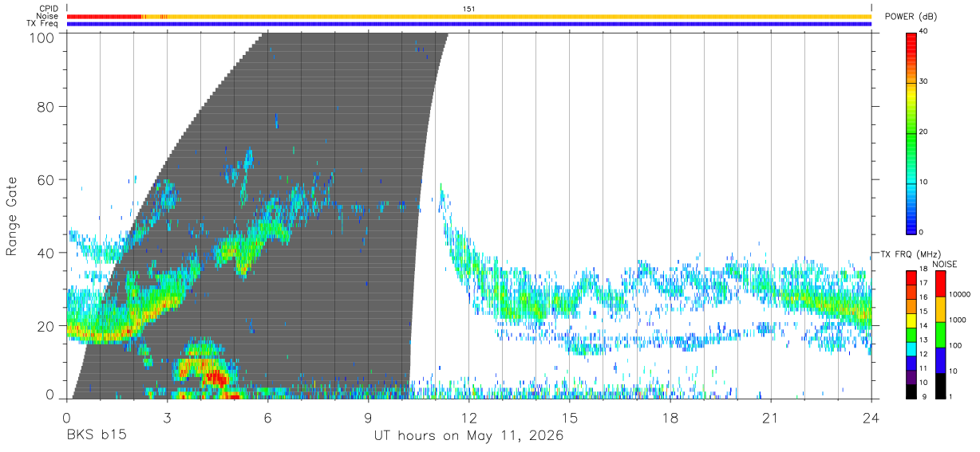Click the 10000 label on the NOISE scale
980x452 pixels.
pyautogui.click(x=961, y=295)
